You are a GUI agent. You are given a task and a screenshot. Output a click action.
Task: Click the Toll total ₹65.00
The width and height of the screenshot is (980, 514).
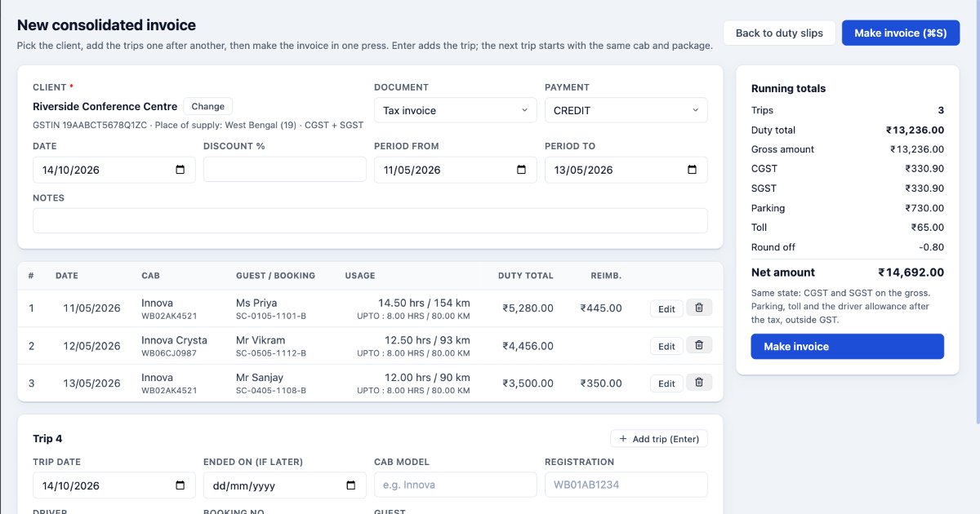[x=928, y=228]
